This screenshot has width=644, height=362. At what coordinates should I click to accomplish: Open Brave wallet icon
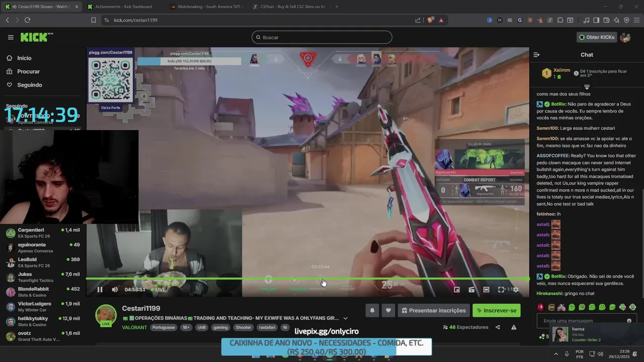click(x=606, y=20)
